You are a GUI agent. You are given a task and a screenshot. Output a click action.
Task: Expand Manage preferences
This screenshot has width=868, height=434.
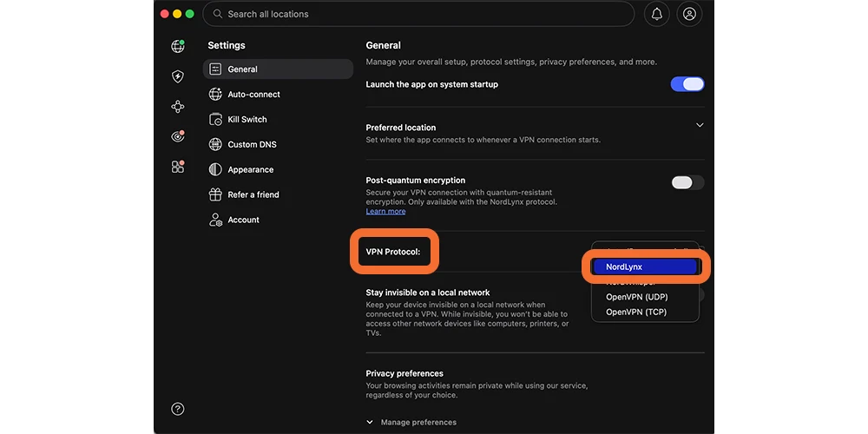[x=411, y=423]
